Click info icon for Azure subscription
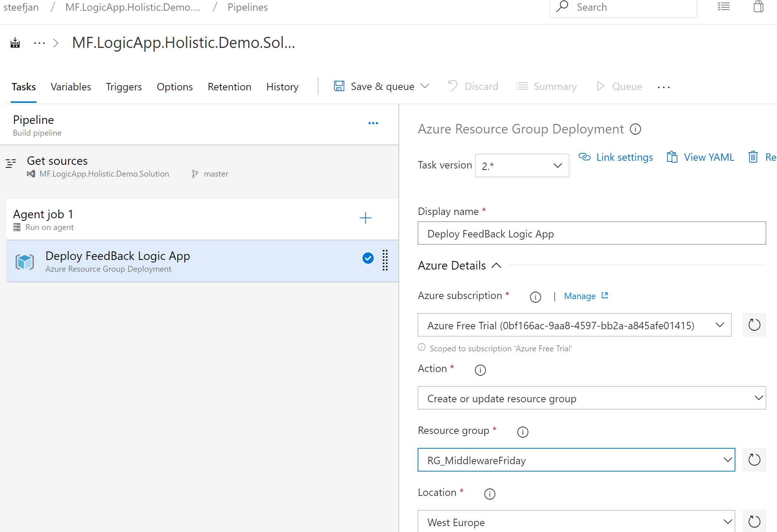Image resolution: width=777 pixels, height=532 pixels. (x=535, y=297)
